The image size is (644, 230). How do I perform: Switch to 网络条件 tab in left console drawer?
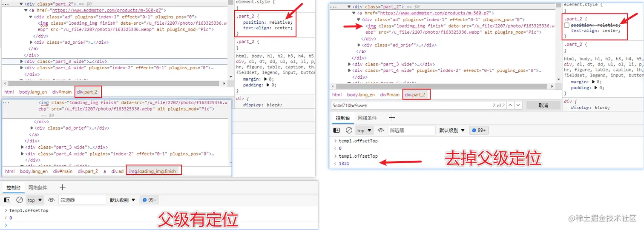click(x=38, y=187)
